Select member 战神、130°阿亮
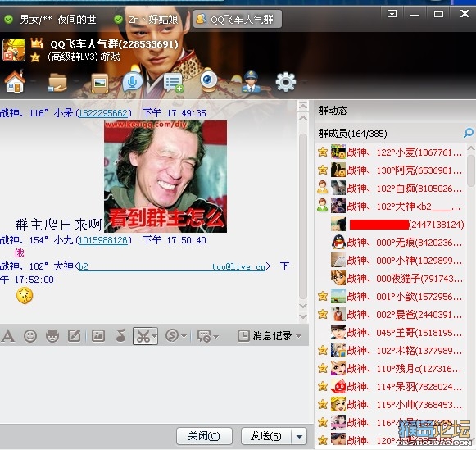The width and height of the screenshot is (476, 450). 391,170
